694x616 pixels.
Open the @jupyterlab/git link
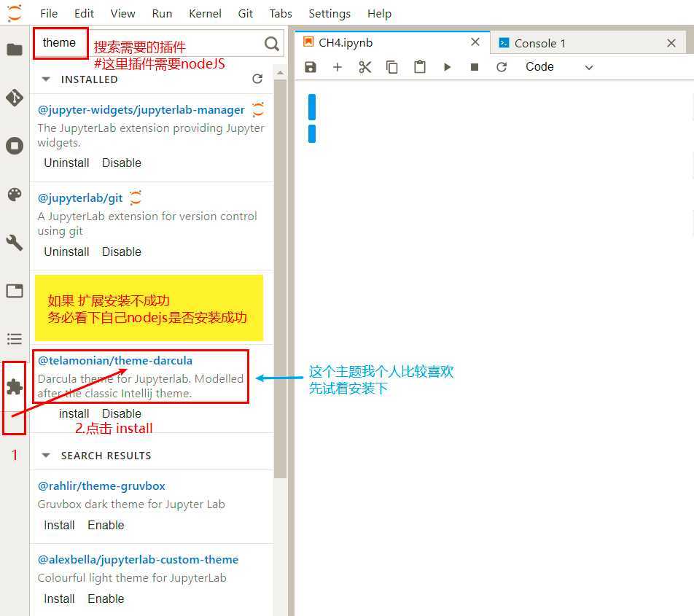79,198
